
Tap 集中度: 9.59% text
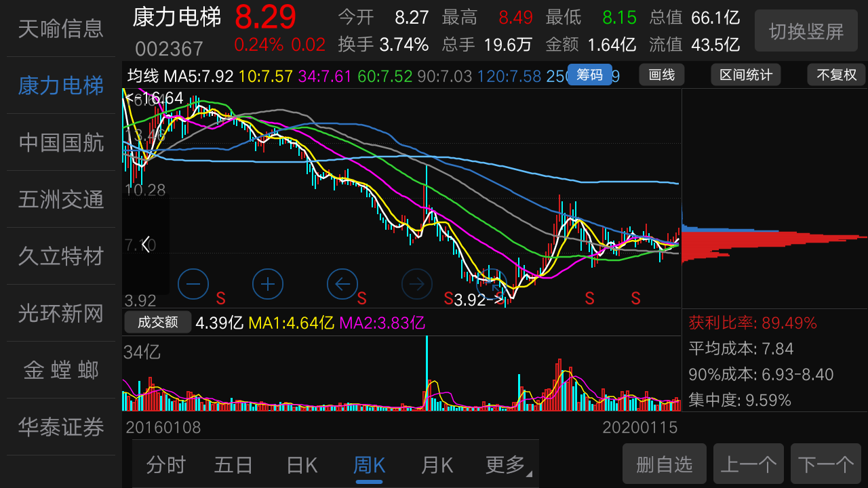[x=740, y=400]
